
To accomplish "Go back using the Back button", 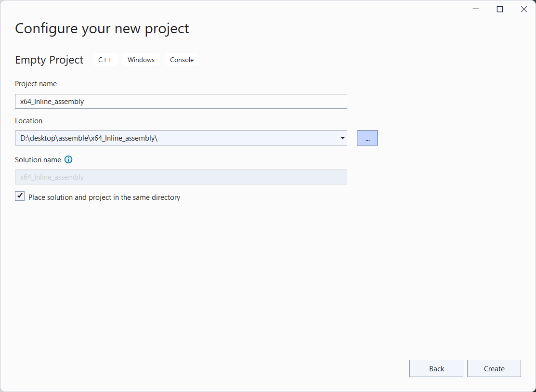I will (x=436, y=368).
